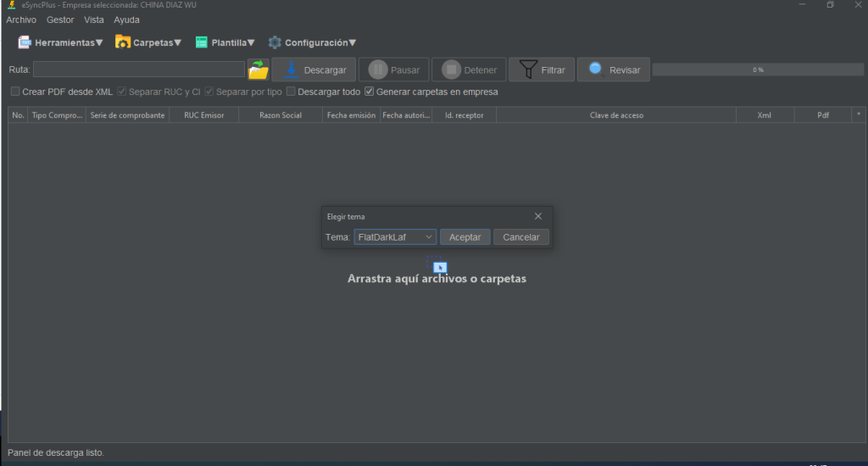Click the Ruta path input field
Viewport: 868px width, 466px height.
[x=139, y=69]
